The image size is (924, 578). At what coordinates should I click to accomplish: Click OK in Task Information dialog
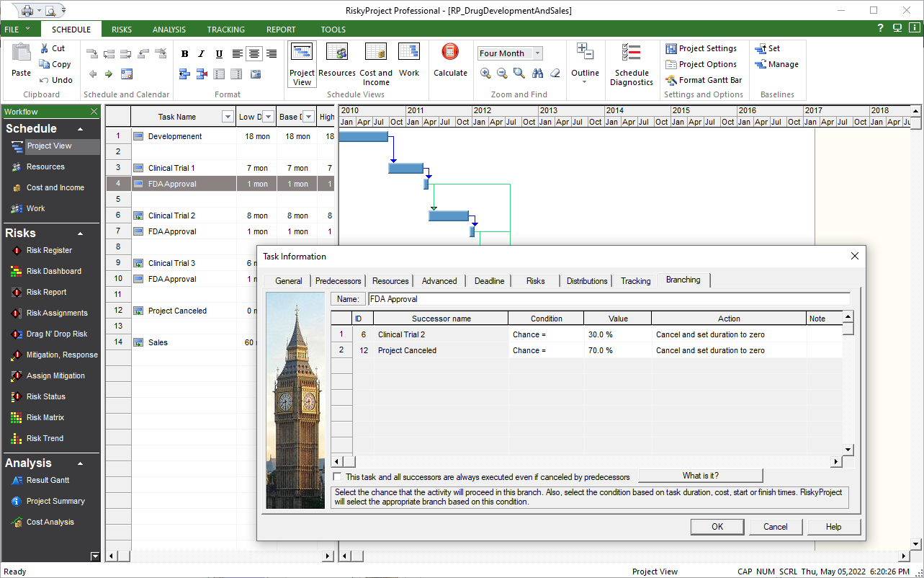click(717, 527)
